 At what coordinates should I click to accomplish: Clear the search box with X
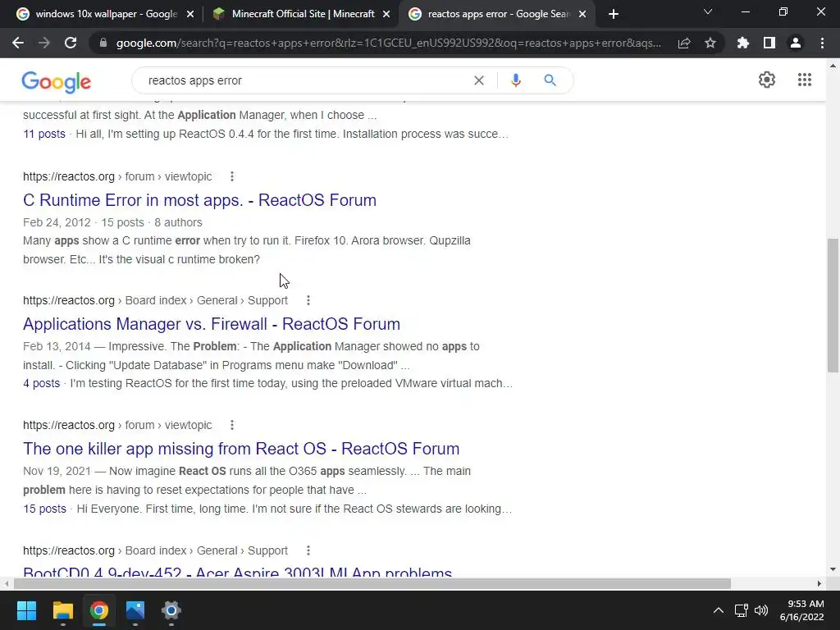(479, 80)
